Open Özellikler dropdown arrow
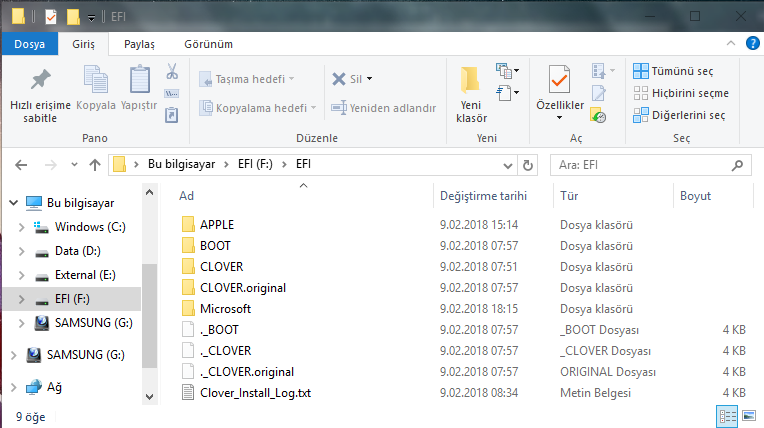The width and height of the screenshot is (764, 428). pos(559,117)
